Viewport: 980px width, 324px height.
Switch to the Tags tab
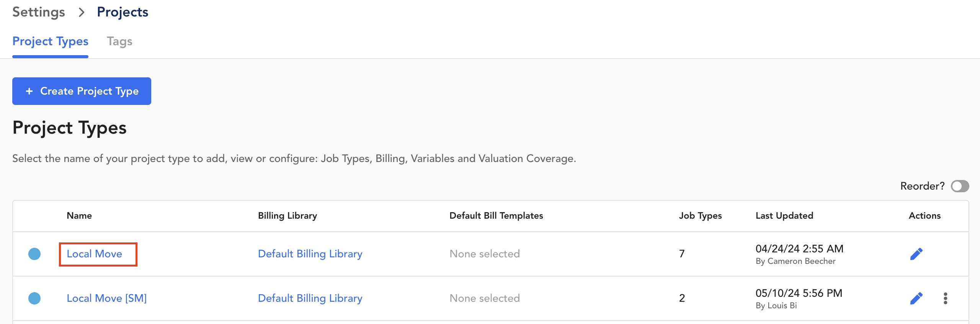(119, 41)
